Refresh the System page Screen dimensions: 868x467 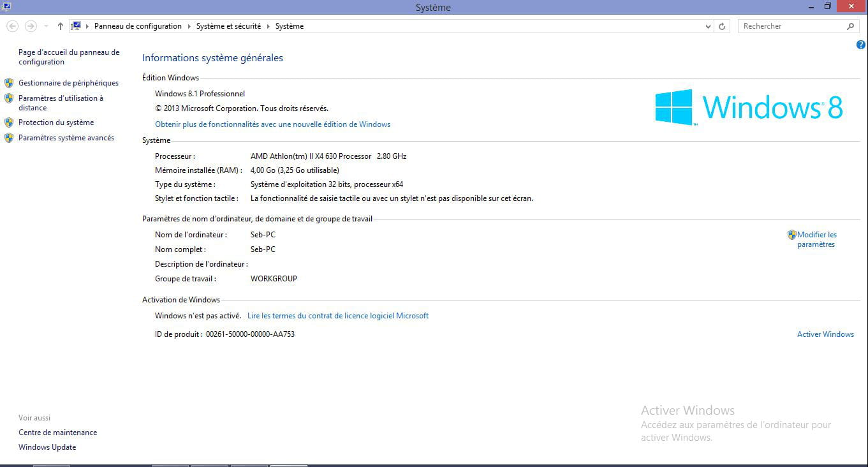(722, 26)
